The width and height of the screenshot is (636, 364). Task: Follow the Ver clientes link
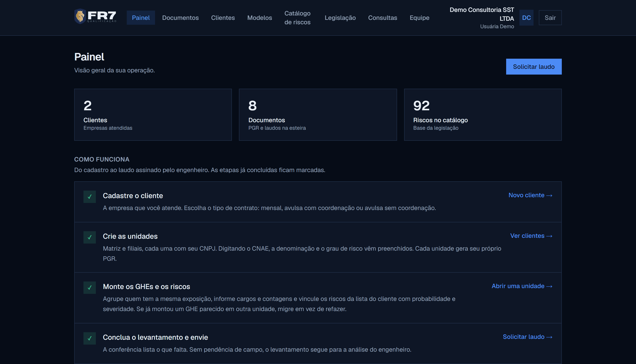tap(531, 236)
